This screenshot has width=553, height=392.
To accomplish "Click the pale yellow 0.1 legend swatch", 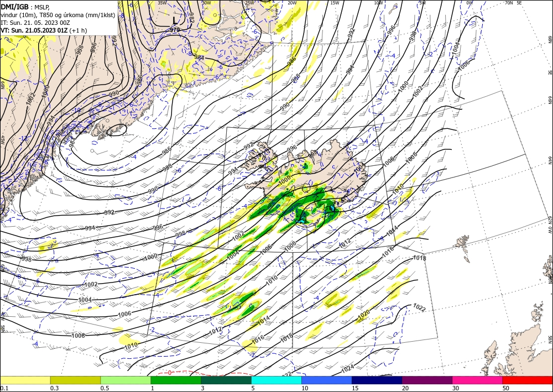I will pyautogui.click(x=25, y=380).
